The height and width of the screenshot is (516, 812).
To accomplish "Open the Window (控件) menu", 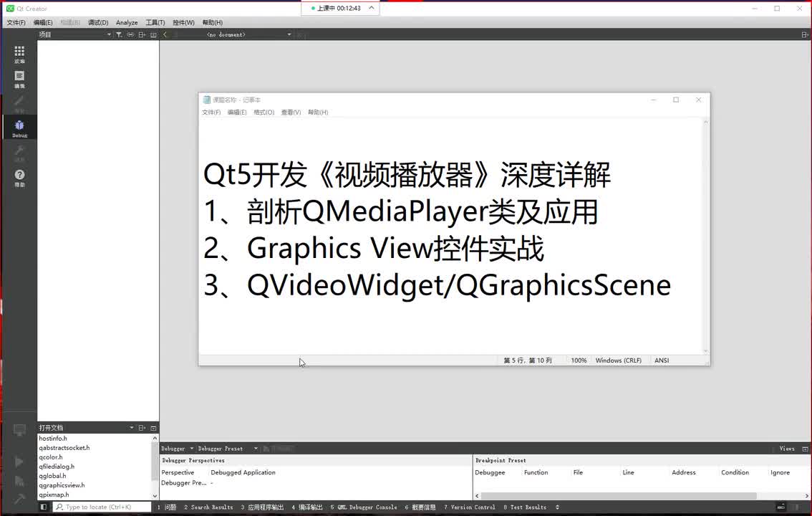I will coord(183,22).
